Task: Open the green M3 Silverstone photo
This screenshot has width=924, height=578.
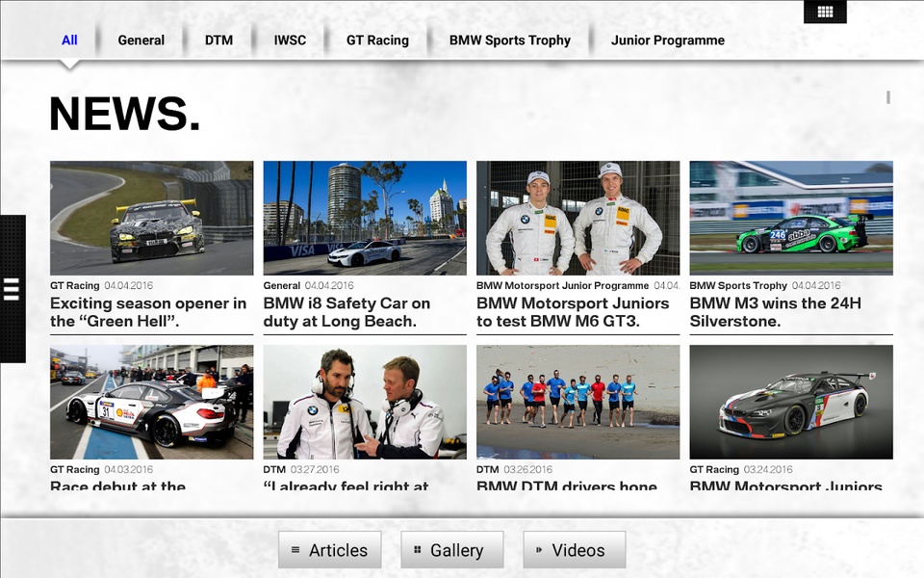Action: (x=791, y=219)
